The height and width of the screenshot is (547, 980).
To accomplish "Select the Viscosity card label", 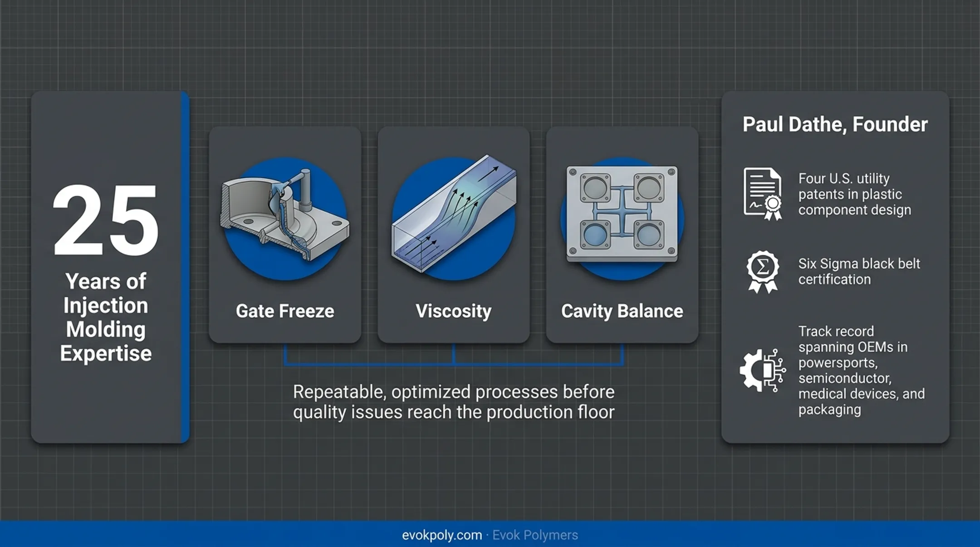I will [454, 312].
